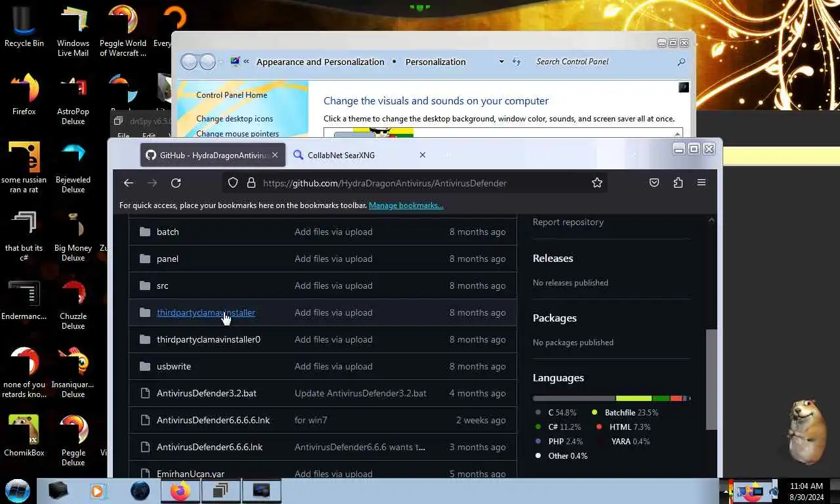Click the gray C segment of the languages bar
The image size is (840, 504).
click(x=574, y=398)
